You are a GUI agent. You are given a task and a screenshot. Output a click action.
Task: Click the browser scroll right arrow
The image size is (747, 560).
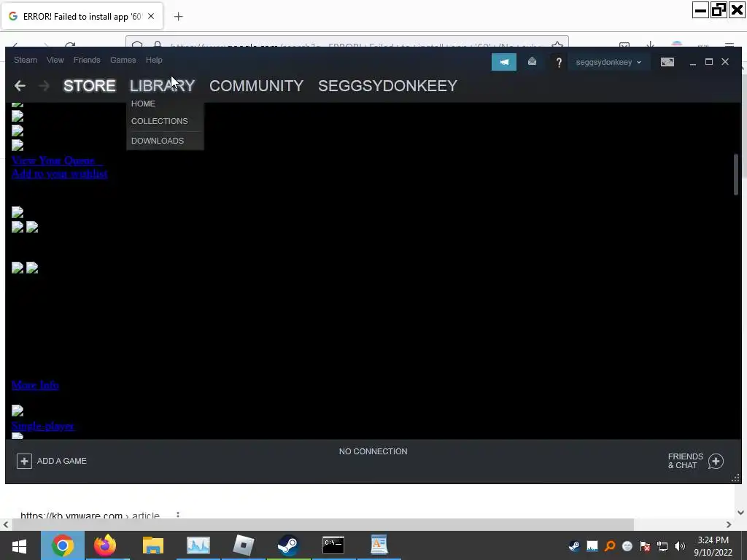click(729, 525)
